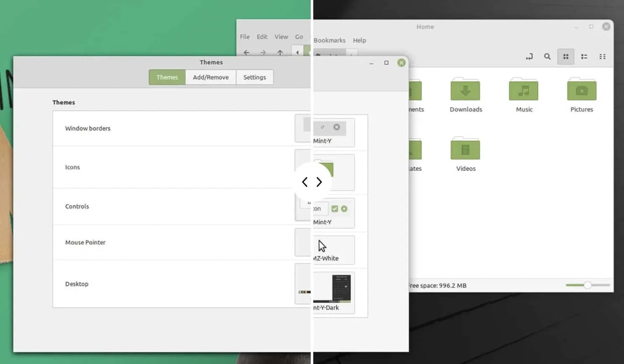
Task: Adjust the zoom slider in Home window
Action: [x=588, y=285]
